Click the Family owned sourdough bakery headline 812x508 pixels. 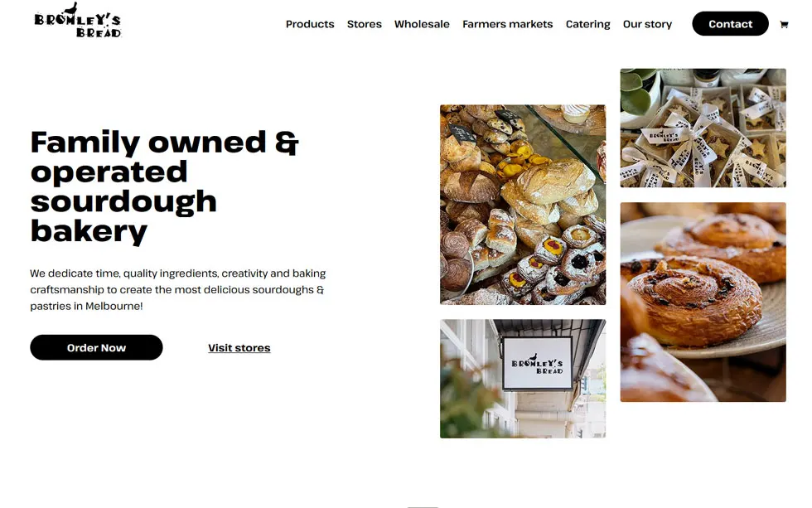(x=165, y=186)
